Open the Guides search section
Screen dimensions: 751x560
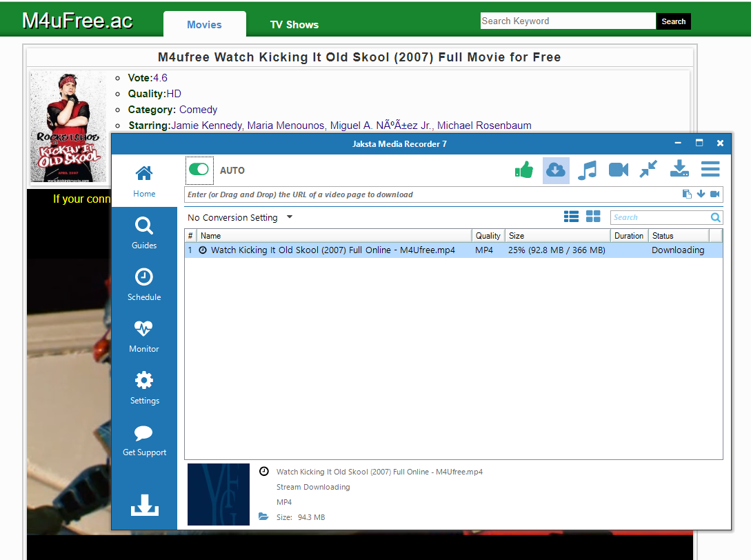[x=144, y=233]
